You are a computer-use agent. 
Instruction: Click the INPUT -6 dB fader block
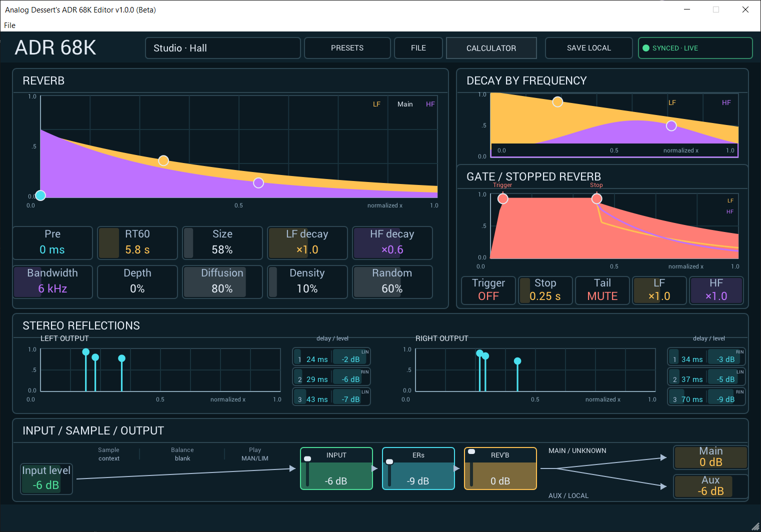point(336,468)
